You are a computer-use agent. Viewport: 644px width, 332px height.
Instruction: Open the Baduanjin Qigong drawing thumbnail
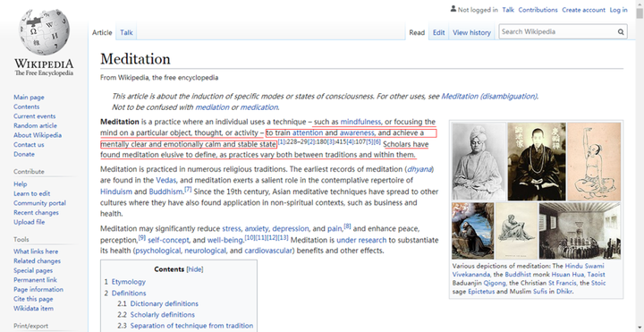(x=594, y=161)
